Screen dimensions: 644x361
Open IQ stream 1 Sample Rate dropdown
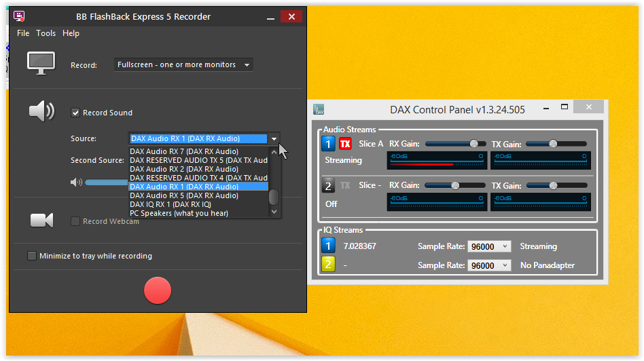[x=488, y=246]
